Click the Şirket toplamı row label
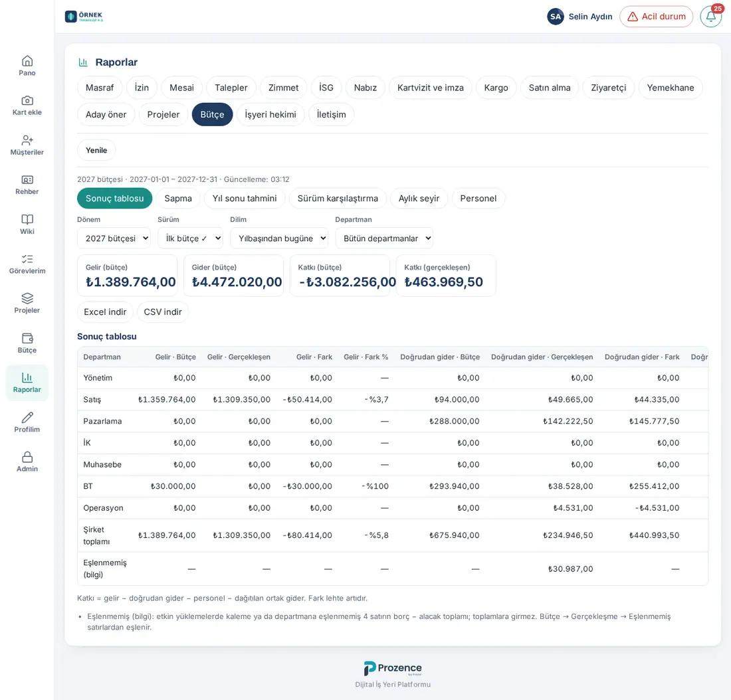This screenshot has width=731, height=700. click(97, 535)
